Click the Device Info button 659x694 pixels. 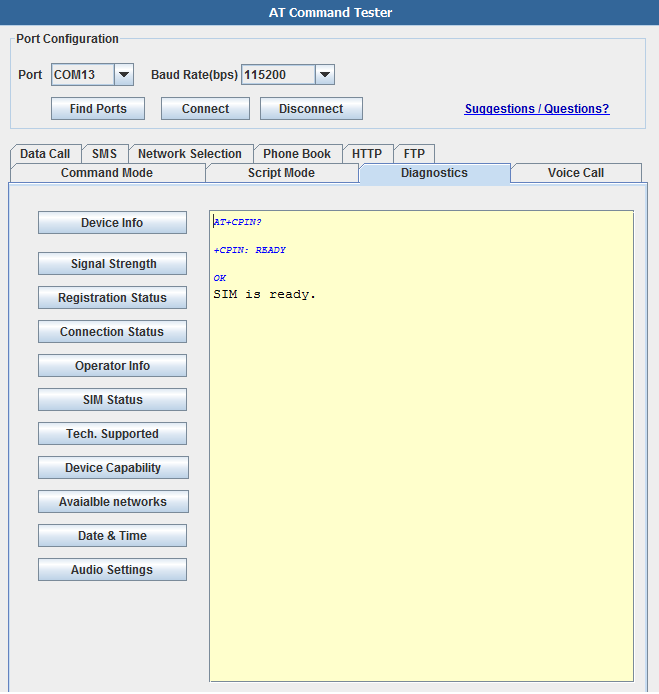point(112,223)
